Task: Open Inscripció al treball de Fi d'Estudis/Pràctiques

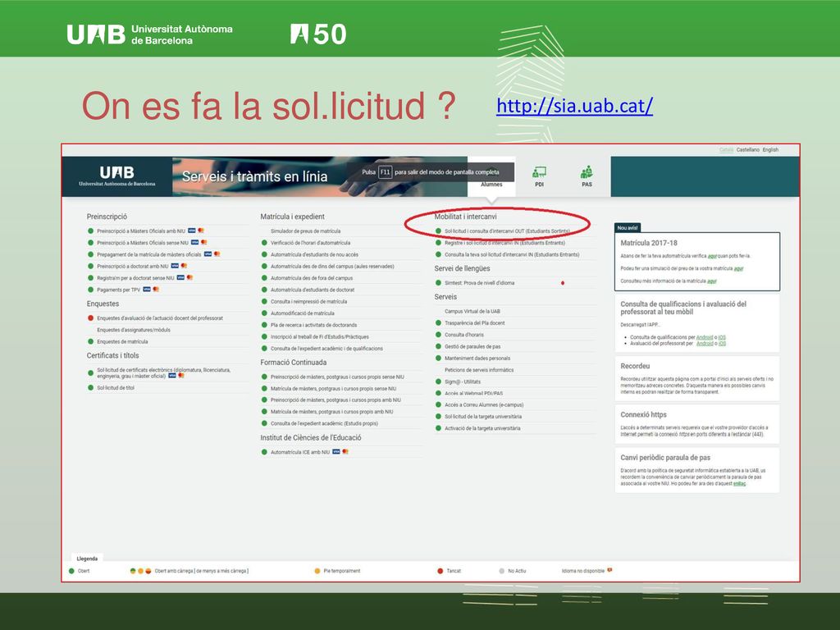Action: coord(320,337)
